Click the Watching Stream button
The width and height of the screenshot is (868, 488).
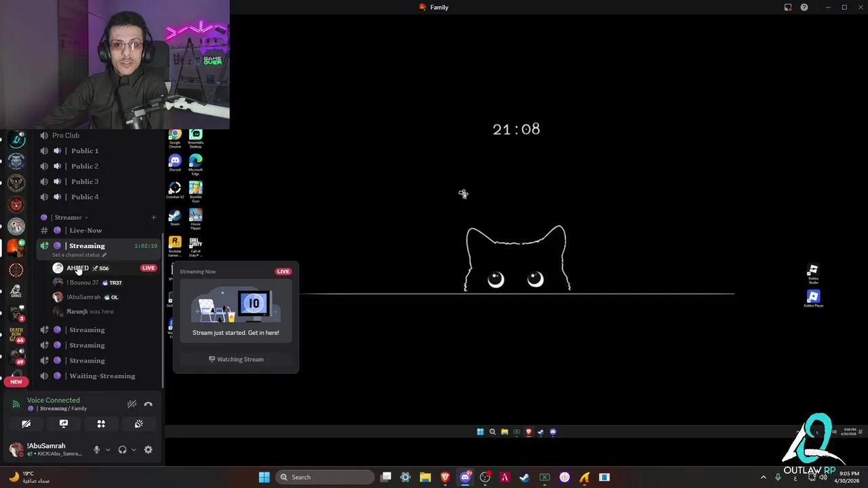pyautogui.click(x=236, y=359)
